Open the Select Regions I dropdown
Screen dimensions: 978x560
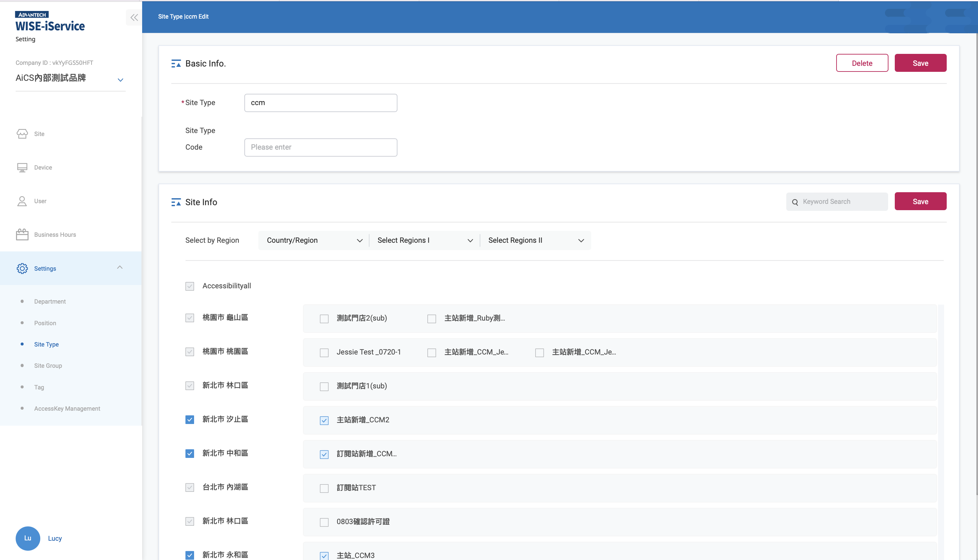(x=424, y=240)
